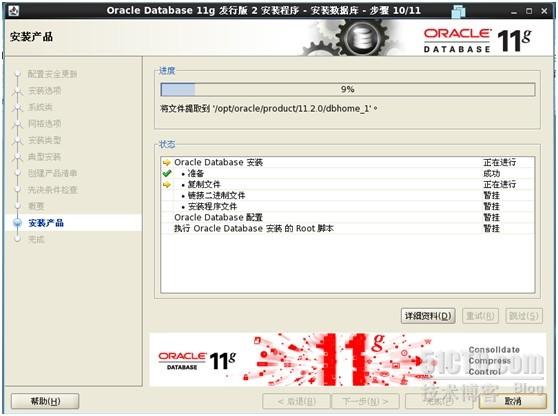
Task: Select the 安装产品 step in sidebar
Action: [46, 223]
